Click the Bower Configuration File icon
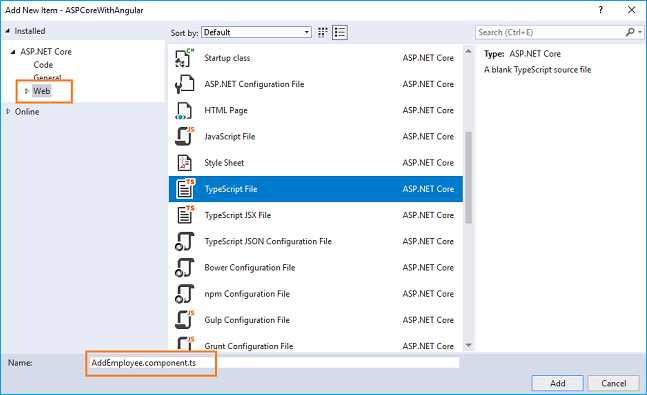 (184, 267)
